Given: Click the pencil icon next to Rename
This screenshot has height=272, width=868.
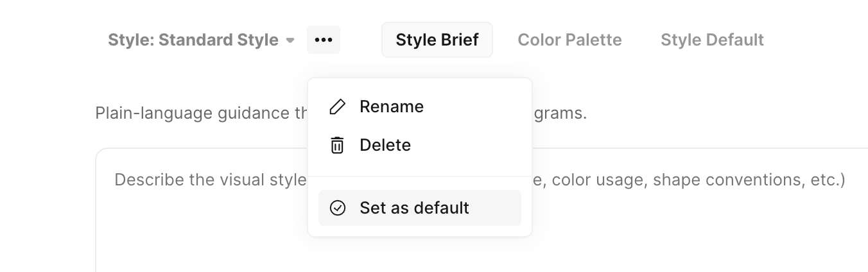Looking at the screenshot, I should (337, 106).
